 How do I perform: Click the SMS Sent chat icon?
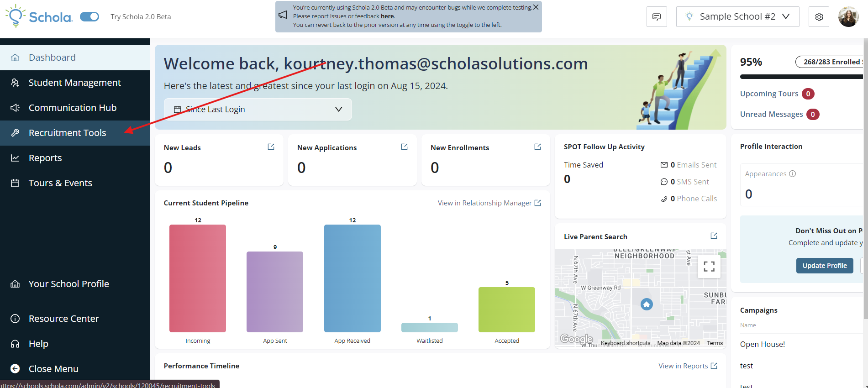pyautogui.click(x=664, y=182)
